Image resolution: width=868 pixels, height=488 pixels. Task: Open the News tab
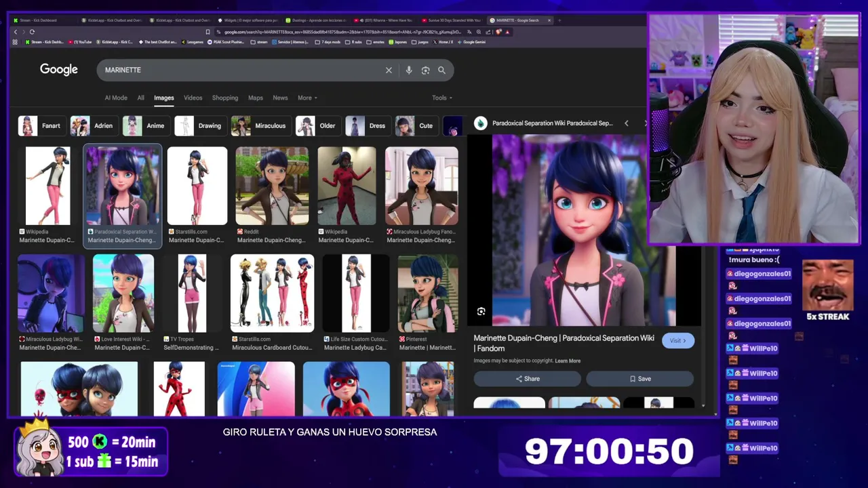tap(280, 98)
